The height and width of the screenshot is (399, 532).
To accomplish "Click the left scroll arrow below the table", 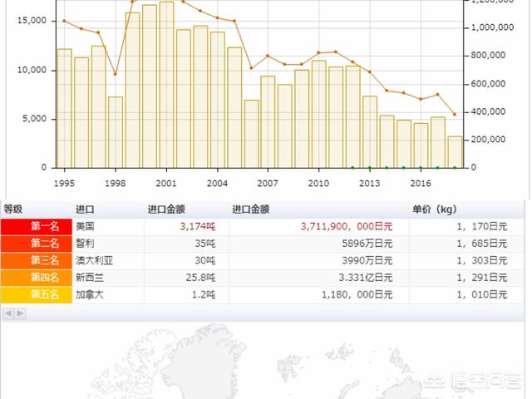I will click(x=9, y=313).
